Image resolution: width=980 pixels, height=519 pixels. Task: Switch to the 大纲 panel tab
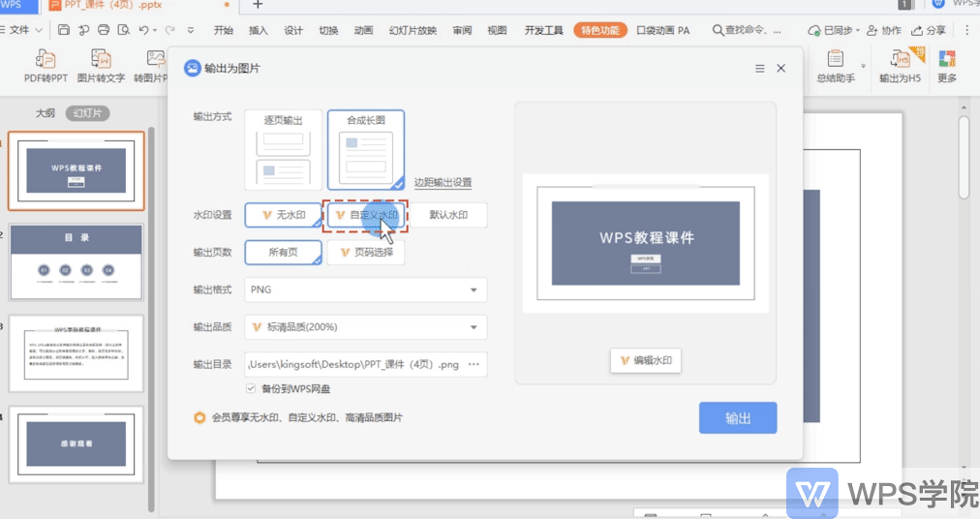[45, 113]
